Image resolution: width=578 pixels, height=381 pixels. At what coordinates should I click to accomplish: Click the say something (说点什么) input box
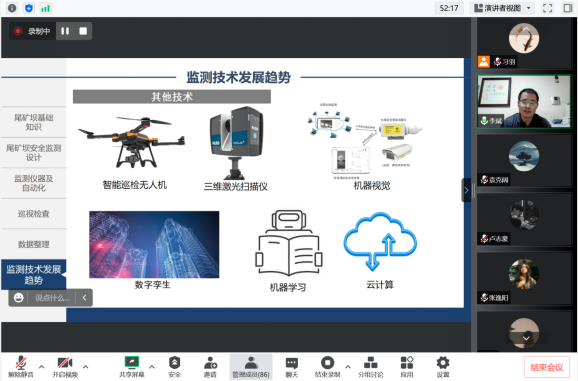(52, 298)
